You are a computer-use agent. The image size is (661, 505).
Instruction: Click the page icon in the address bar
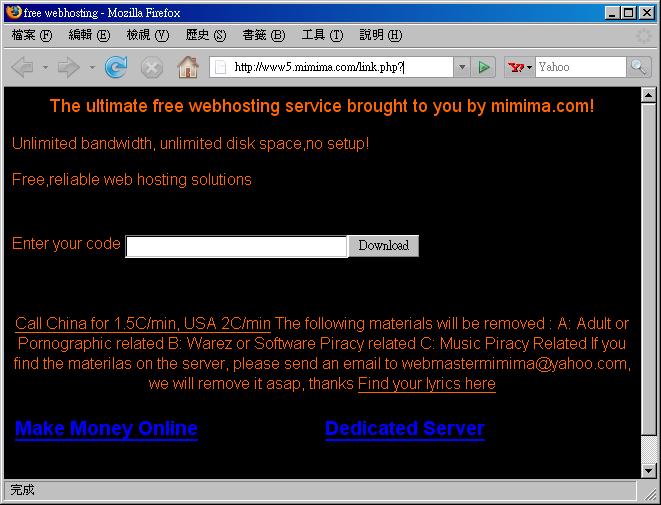(220, 67)
